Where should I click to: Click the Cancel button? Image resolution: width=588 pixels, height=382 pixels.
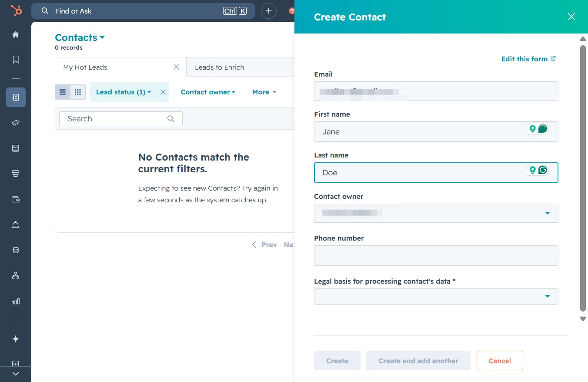[x=500, y=361]
